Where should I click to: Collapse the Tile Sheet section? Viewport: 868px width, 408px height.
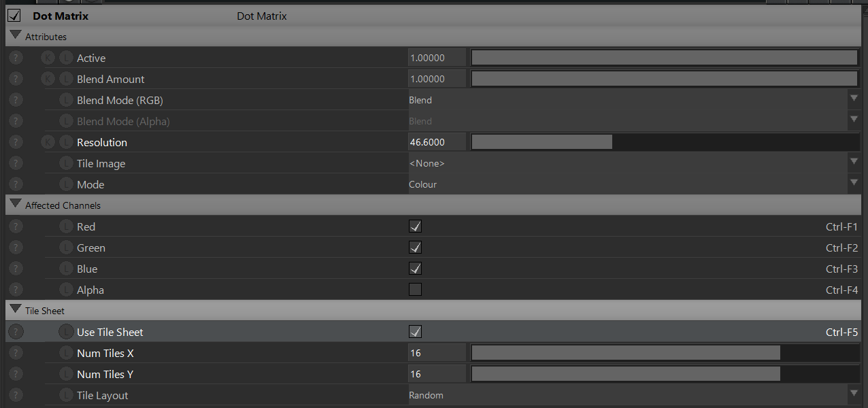coord(16,309)
